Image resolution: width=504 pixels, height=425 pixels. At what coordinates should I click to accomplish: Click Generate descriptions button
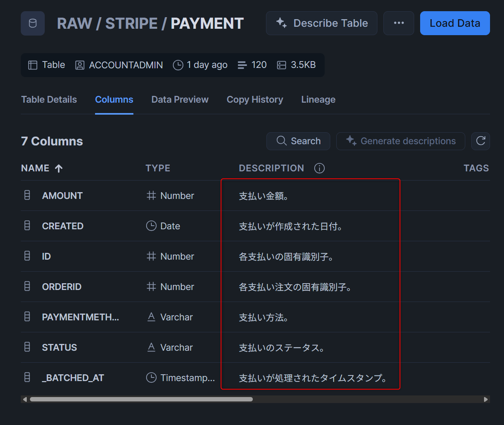401,141
